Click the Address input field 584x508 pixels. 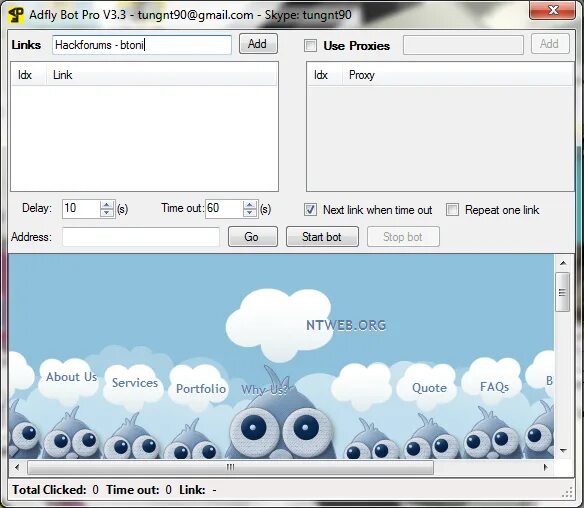point(141,237)
